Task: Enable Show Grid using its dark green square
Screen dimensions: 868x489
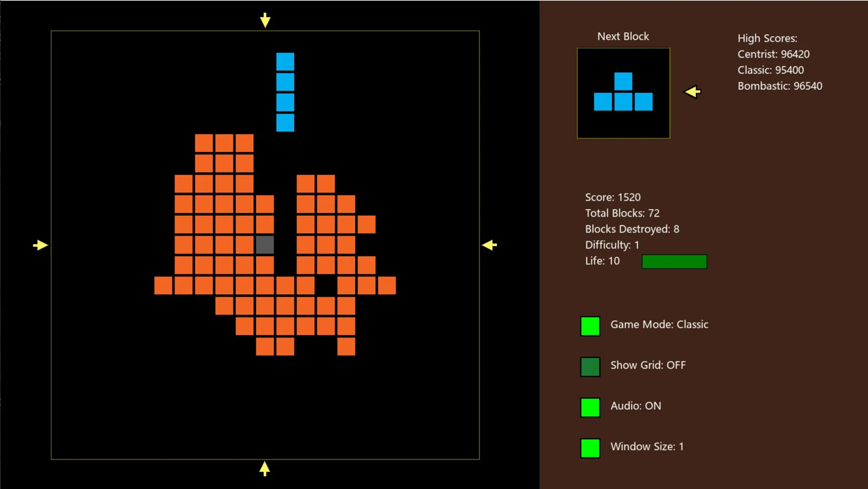Action: tap(590, 367)
